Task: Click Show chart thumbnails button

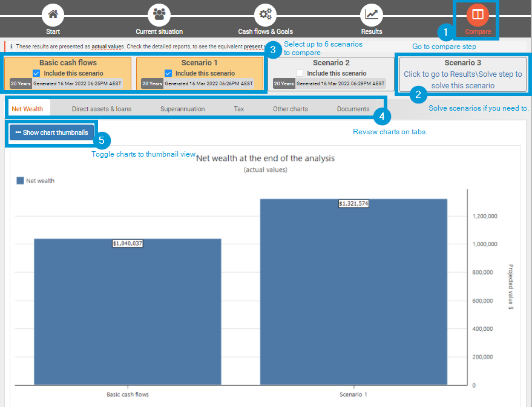Action: (x=51, y=132)
